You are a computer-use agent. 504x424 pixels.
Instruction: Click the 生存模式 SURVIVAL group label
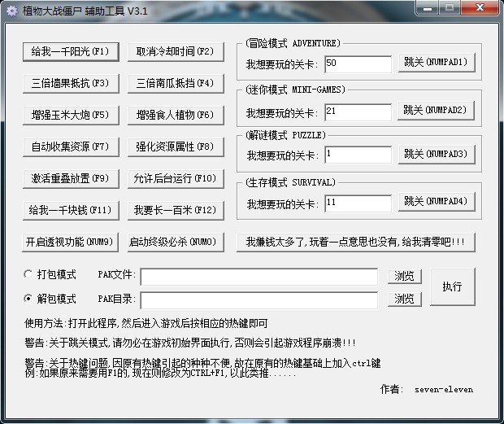click(x=290, y=182)
